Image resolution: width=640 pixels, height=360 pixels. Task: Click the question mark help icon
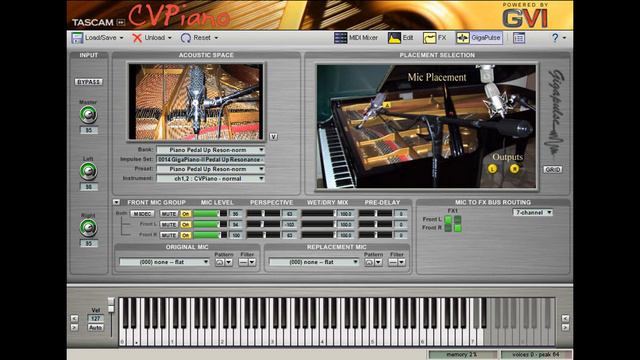tap(555, 38)
